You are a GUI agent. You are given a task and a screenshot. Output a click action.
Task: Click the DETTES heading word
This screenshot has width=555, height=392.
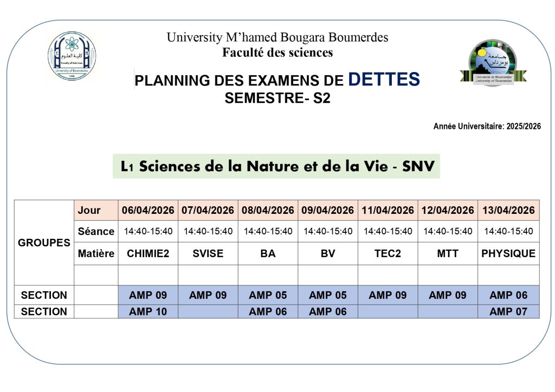coord(384,80)
